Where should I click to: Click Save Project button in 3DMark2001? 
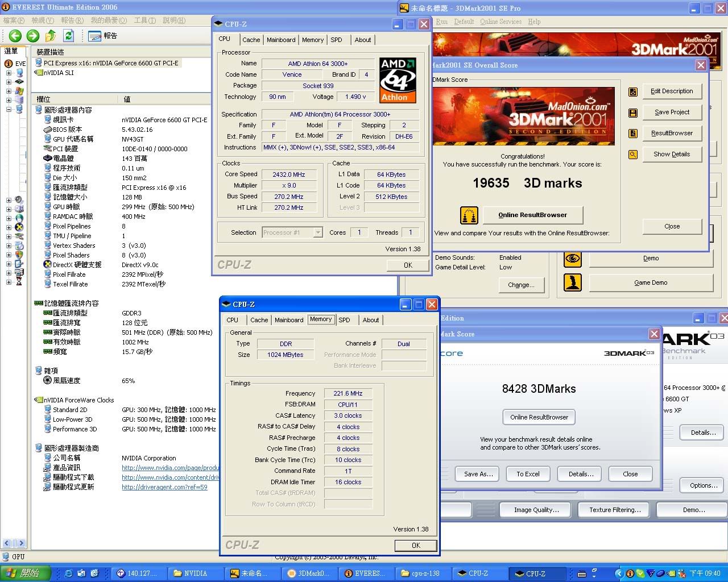[x=672, y=113]
